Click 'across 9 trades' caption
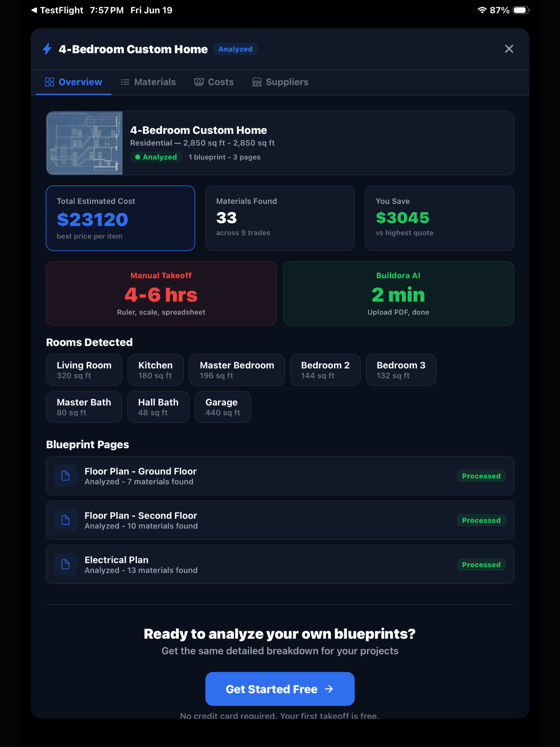560x747 pixels. click(x=243, y=233)
